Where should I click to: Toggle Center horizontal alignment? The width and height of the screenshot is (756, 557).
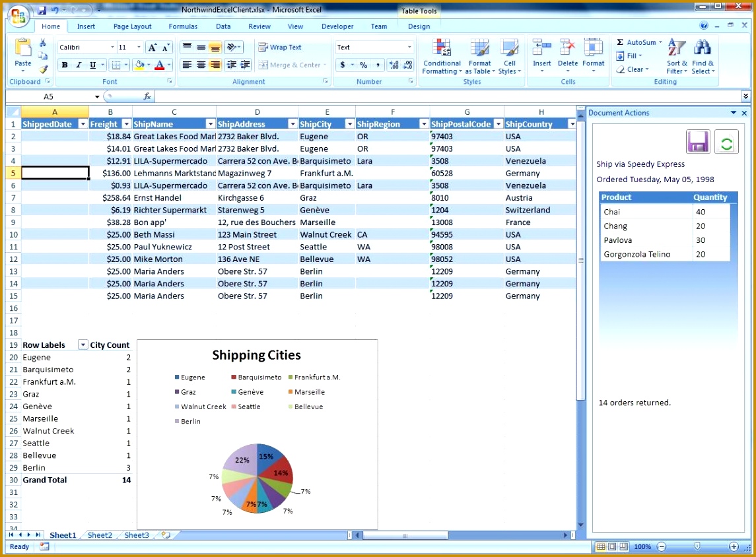click(x=201, y=65)
